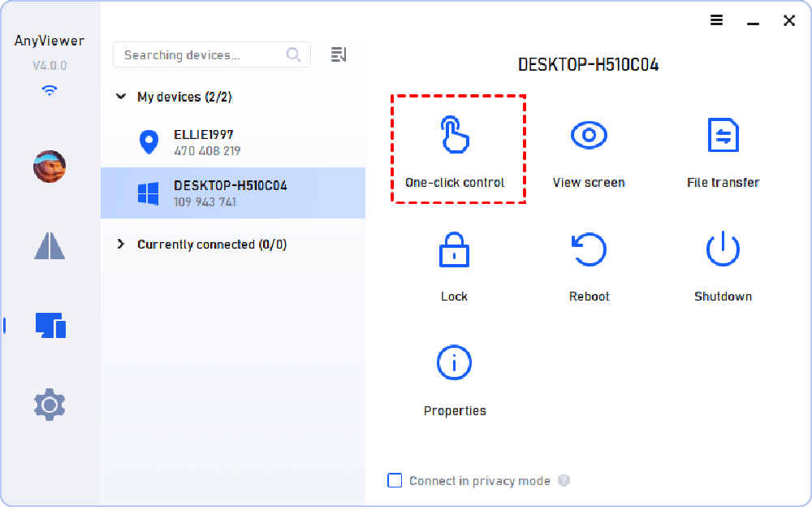This screenshot has width=812, height=507.
Task: Reboot the remote DESKTOP-H510C04
Action: (x=589, y=250)
